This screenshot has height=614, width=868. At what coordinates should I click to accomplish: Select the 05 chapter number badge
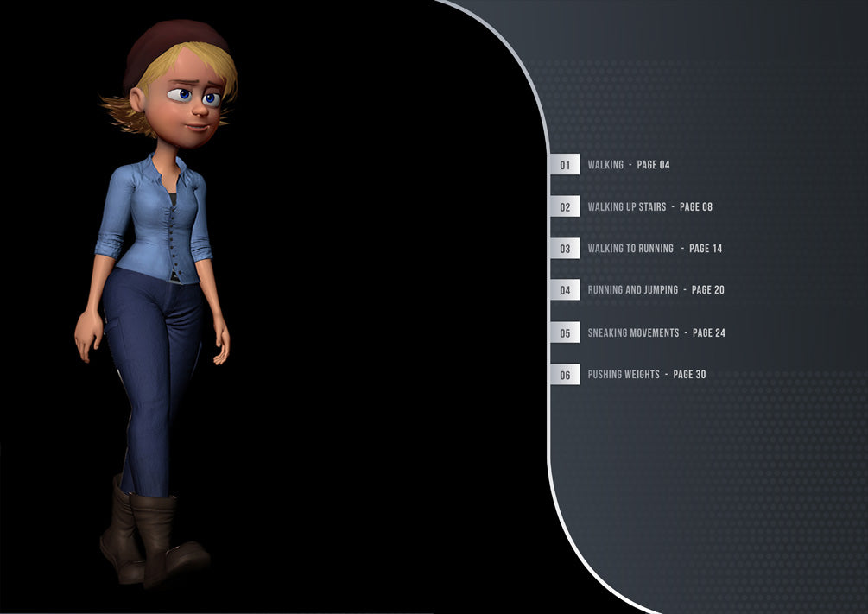click(x=566, y=332)
